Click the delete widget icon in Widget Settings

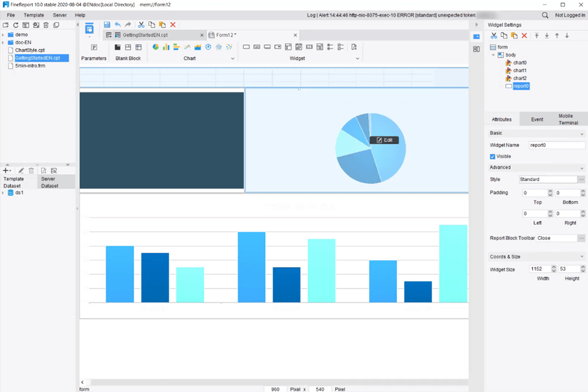pyautogui.click(x=524, y=36)
